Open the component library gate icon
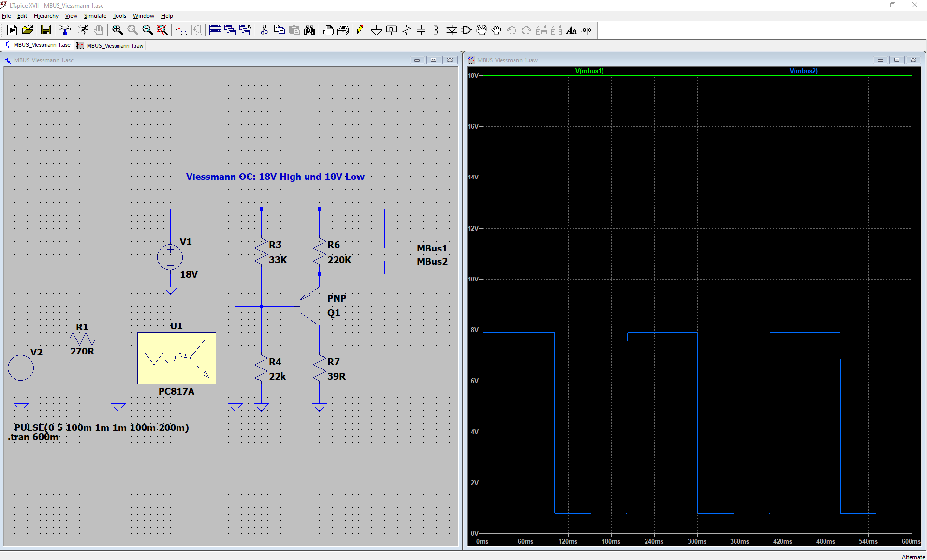 pyautogui.click(x=467, y=30)
